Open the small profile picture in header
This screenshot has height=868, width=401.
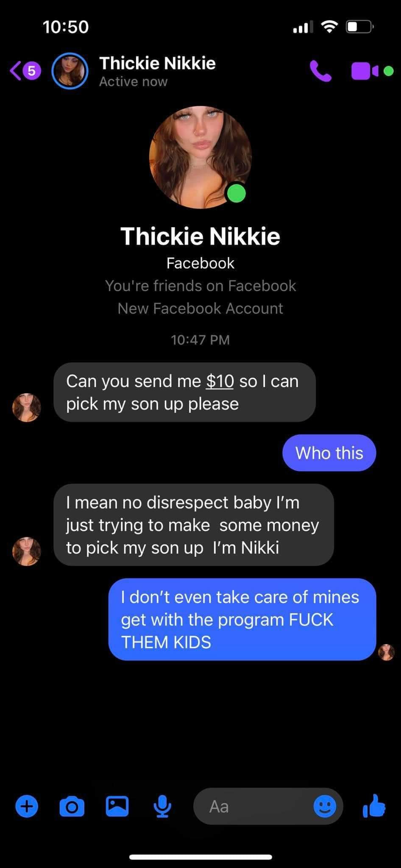[70, 71]
